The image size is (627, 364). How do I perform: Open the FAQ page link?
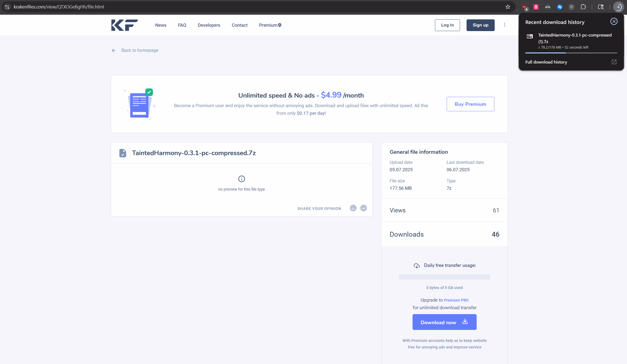point(182,25)
